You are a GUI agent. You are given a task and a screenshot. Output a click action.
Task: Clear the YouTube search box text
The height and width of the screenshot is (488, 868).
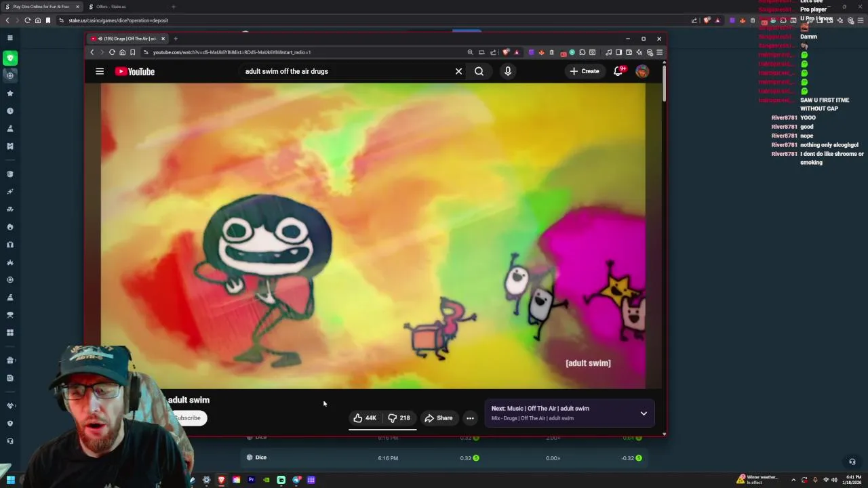tap(458, 71)
